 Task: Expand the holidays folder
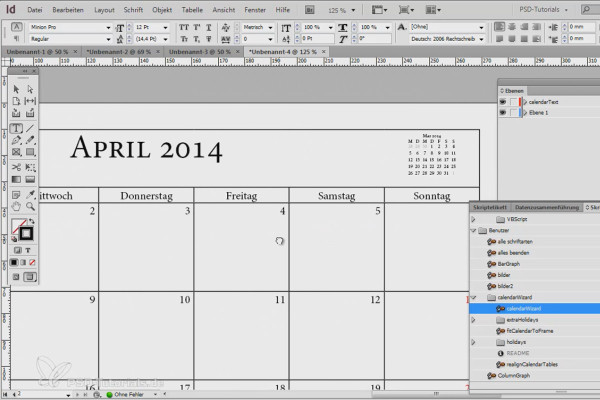coord(473,342)
